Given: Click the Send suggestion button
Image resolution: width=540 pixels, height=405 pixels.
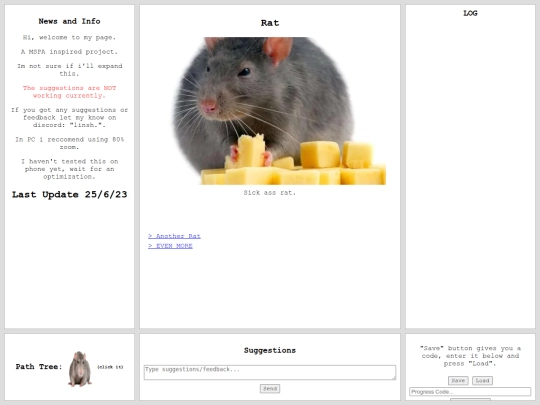Looking at the screenshot, I should coord(270,389).
